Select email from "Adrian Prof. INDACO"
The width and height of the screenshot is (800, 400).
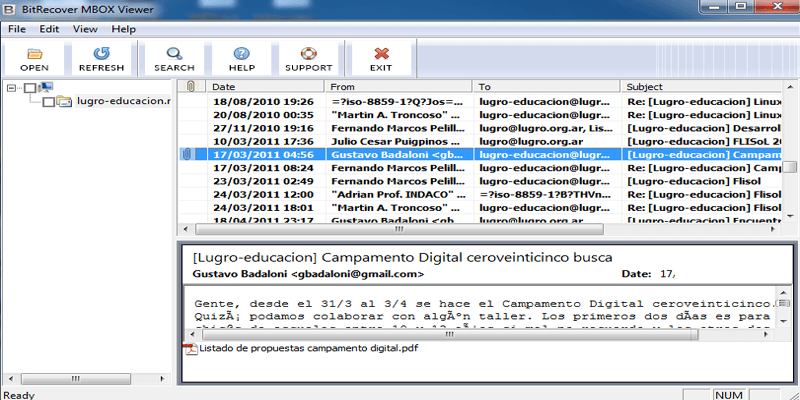[x=480, y=194]
